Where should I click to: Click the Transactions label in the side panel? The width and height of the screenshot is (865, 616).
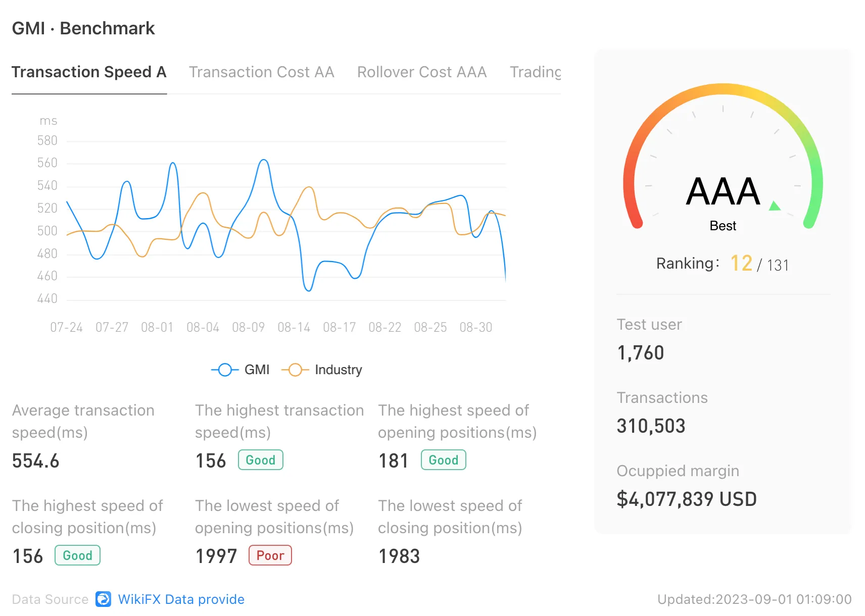pyautogui.click(x=662, y=398)
